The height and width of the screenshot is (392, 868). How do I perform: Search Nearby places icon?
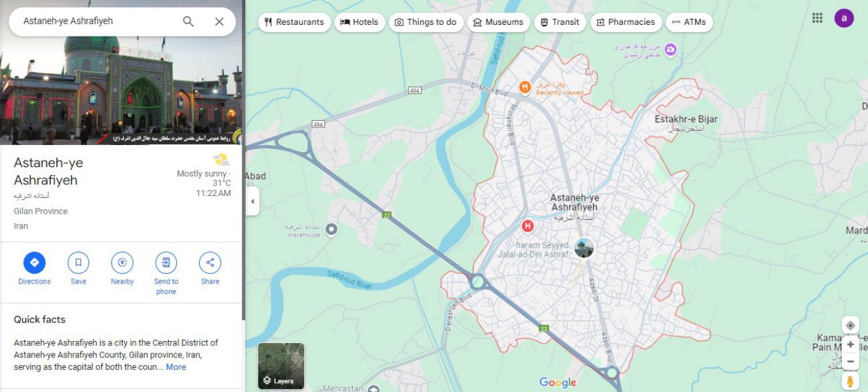point(122,263)
